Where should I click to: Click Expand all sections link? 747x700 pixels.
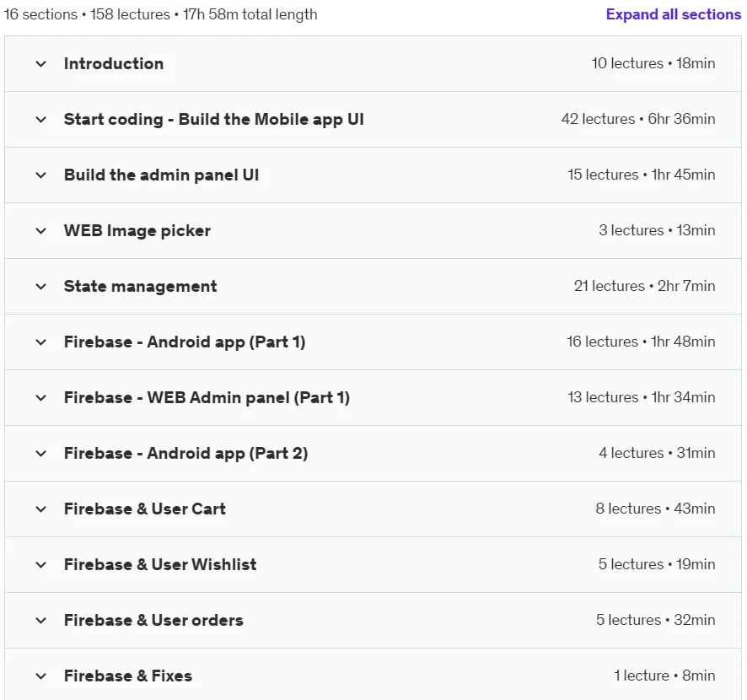point(673,14)
